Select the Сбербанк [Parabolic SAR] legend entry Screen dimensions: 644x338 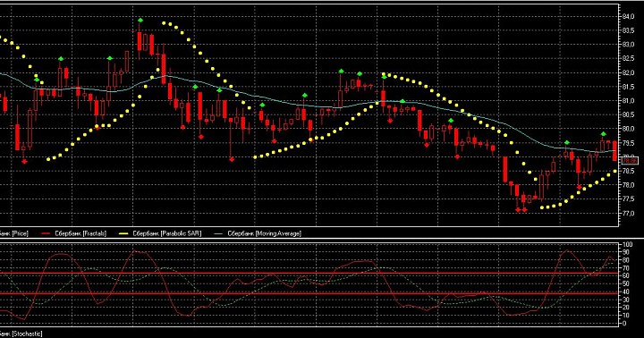pyautogui.click(x=167, y=233)
